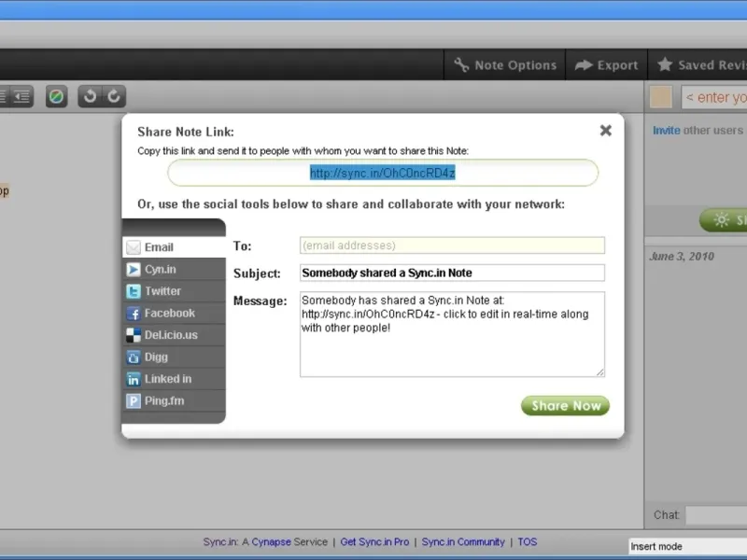Click the redo toolbar button
This screenshot has height=560, width=747.
click(x=114, y=97)
